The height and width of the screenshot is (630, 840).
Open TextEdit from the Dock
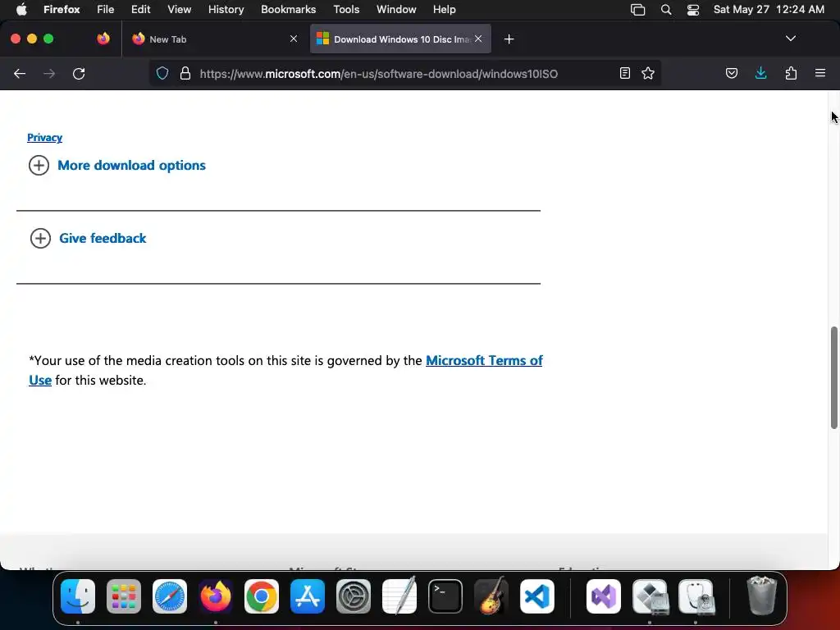tap(399, 596)
